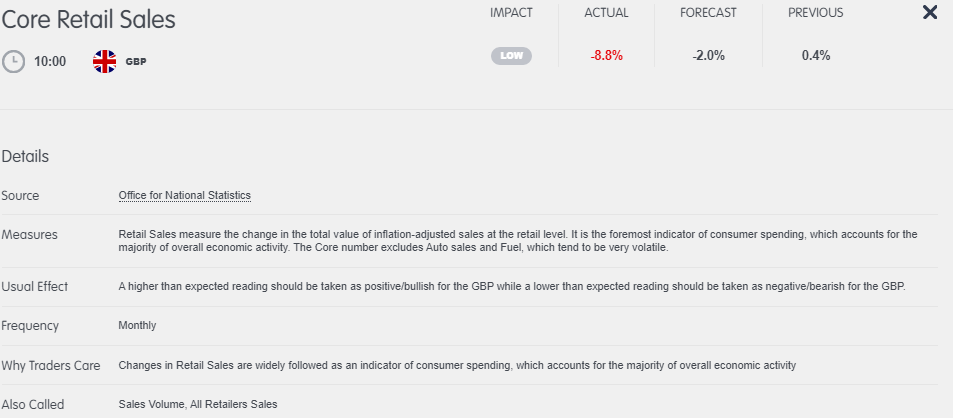953x418 pixels.
Task: Click the Details section heading
Action: tap(25, 156)
